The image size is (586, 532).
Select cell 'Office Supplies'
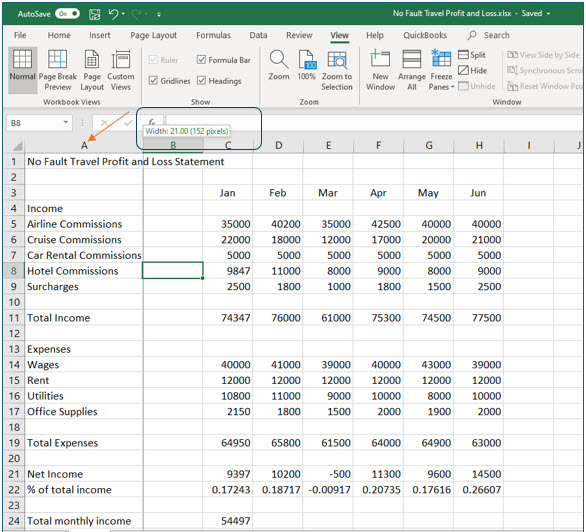(84, 412)
